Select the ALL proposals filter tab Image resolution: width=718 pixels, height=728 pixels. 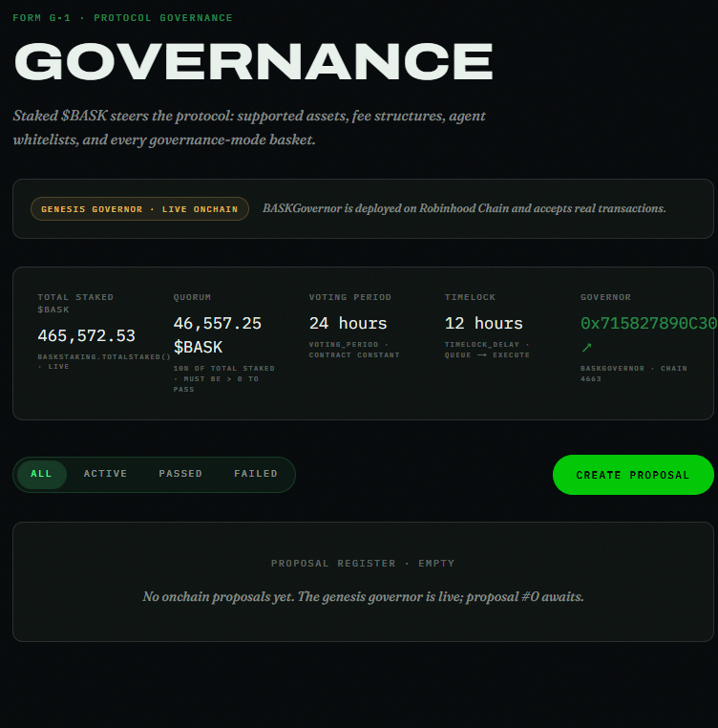pyautogui.click(x=42, y=475)
